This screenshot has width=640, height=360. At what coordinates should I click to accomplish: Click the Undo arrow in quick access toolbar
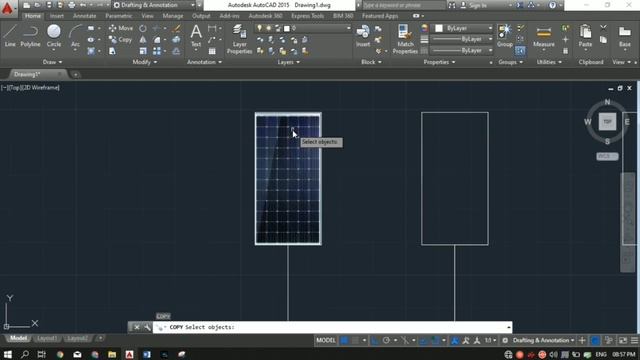(x=83, y=5)
